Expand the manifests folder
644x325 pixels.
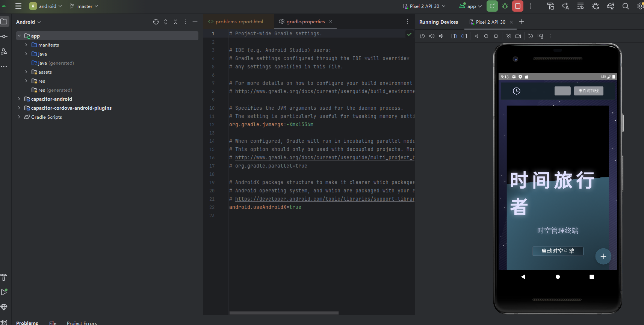pyautogui.click(x=26, y=45)
